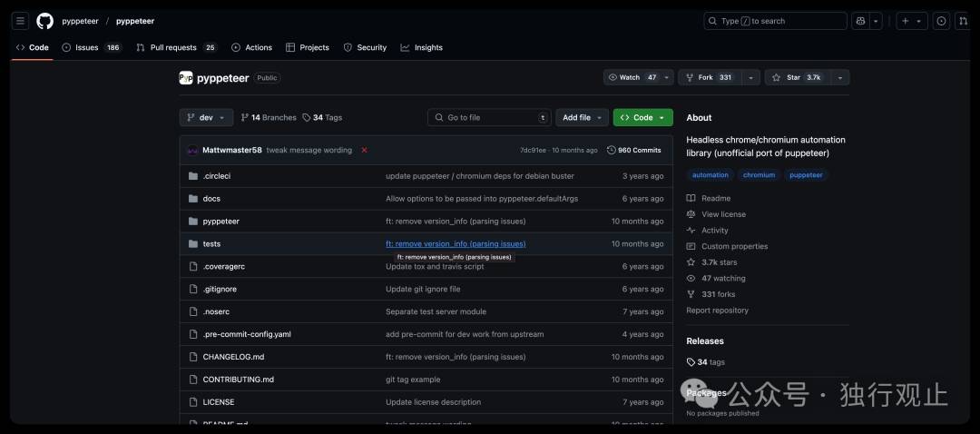Open commit hash 7dc91ee
This screenshot has width=980, height=434.
pyautogui.click(x=534, y=150)
